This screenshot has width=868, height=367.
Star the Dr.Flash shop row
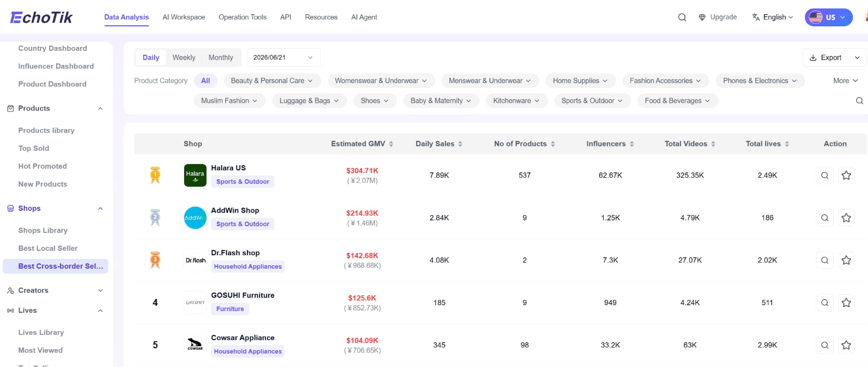point(846,260)
